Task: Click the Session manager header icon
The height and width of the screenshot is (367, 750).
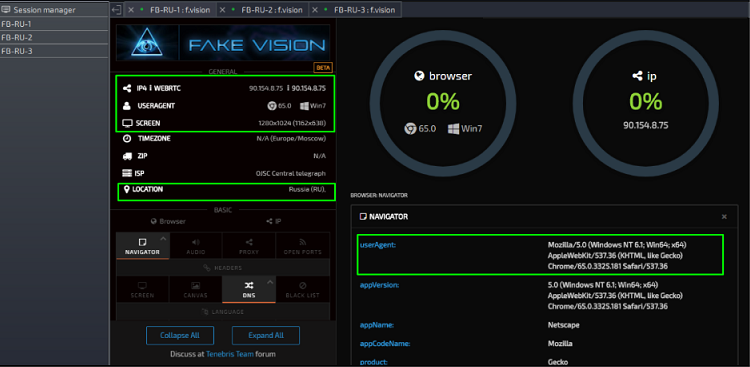Action: pos(6,10)
